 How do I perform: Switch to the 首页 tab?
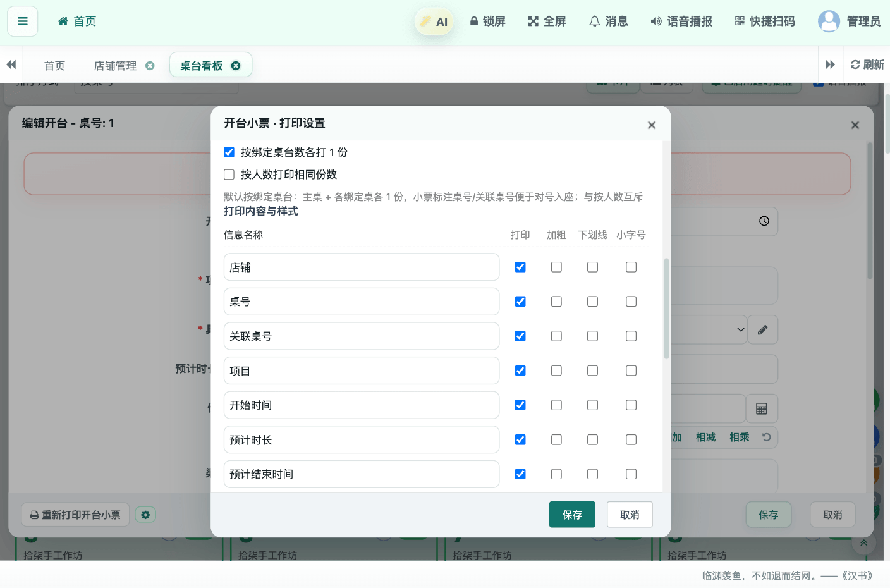tap(54, 66)
